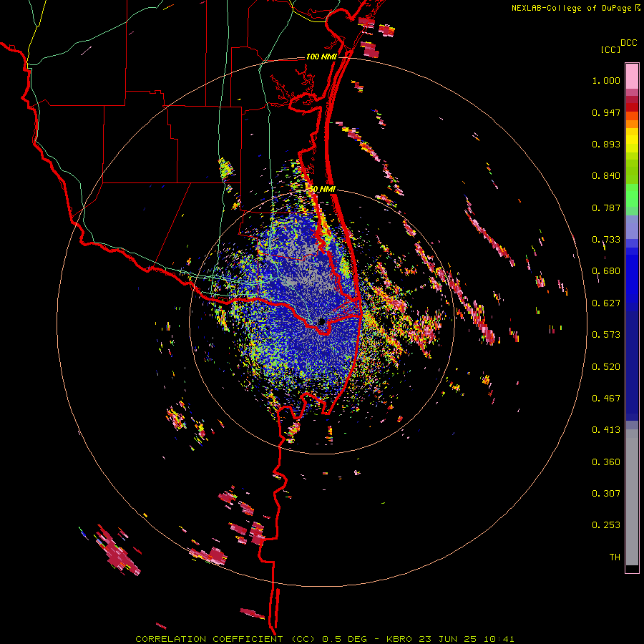Click the 0.627 value on color scale
The height and width of the screenshot is (644, 644).
pyautogui.click(x=606, y=303)
